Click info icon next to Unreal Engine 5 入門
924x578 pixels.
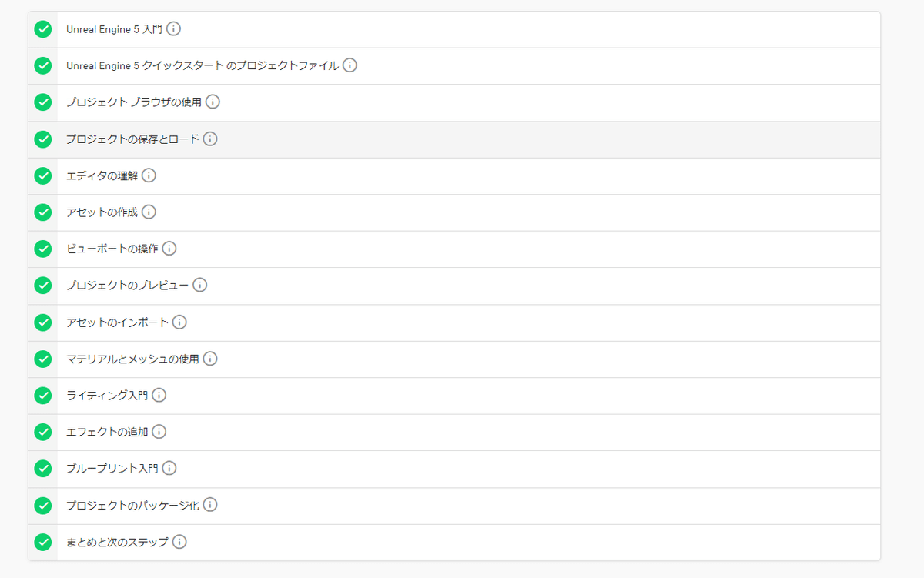(174, 29)
